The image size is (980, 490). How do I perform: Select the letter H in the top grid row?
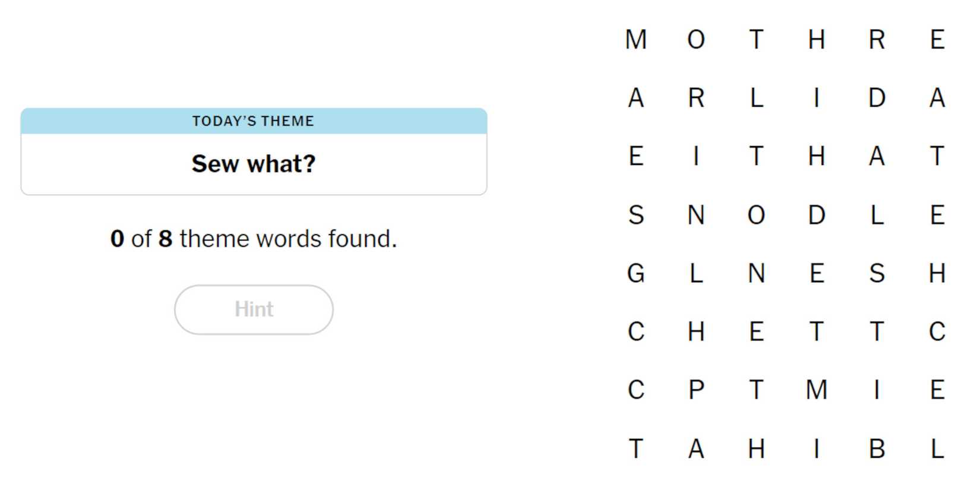pos(817,40)
